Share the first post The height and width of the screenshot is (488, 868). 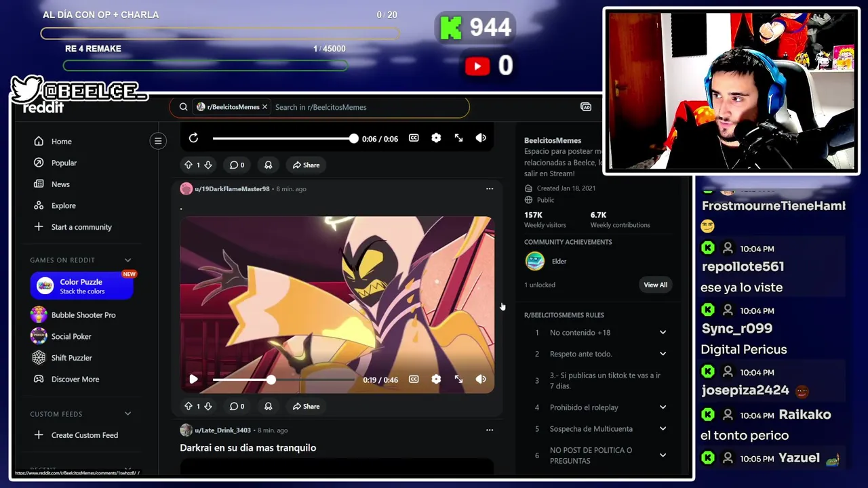pos(306,165)
